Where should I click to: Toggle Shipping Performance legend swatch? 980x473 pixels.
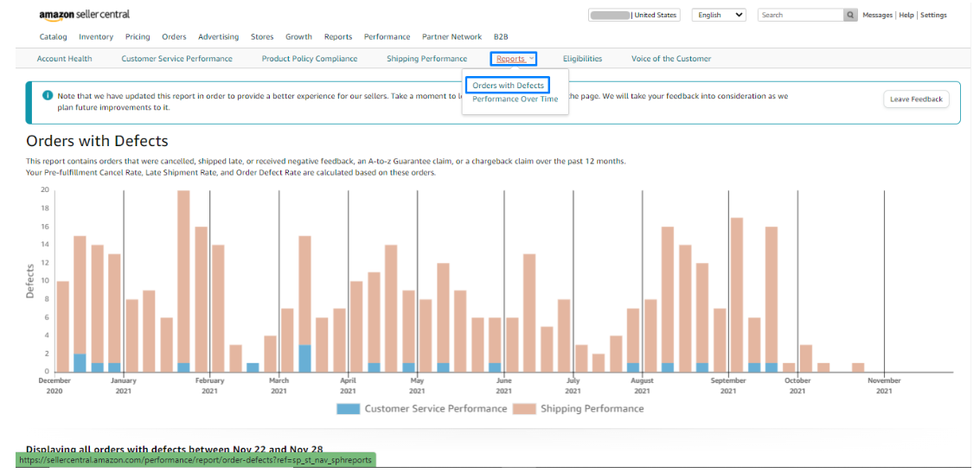click(524, 409)
